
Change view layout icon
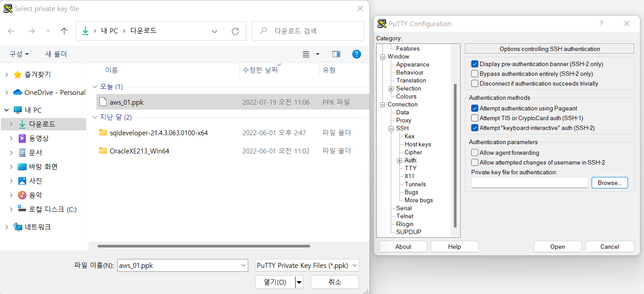pos(306,54)
